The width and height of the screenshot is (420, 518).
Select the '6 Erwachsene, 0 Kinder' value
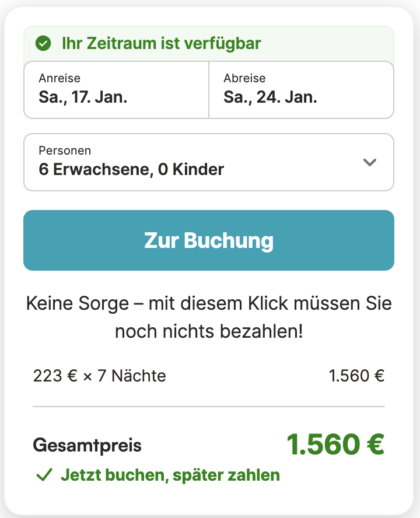click(x=131, y=170)
